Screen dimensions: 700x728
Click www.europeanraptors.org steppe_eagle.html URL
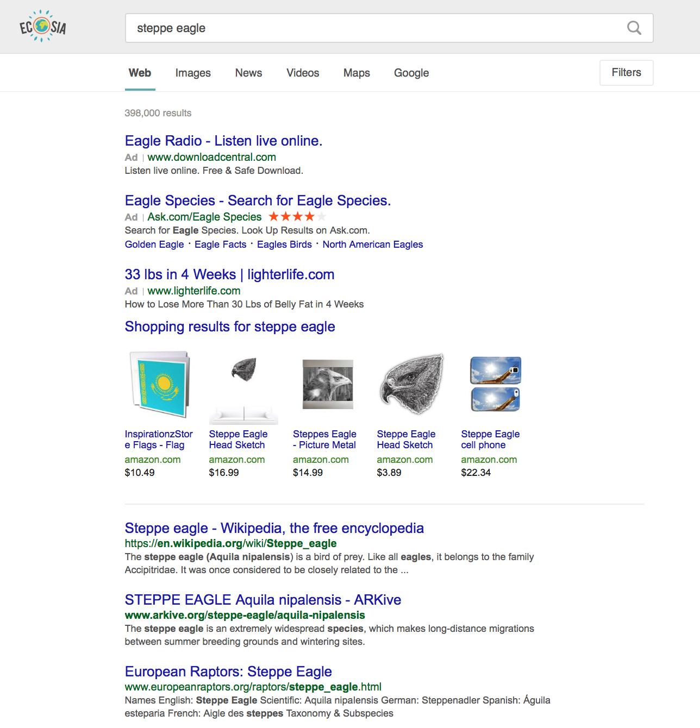(253, 687)
